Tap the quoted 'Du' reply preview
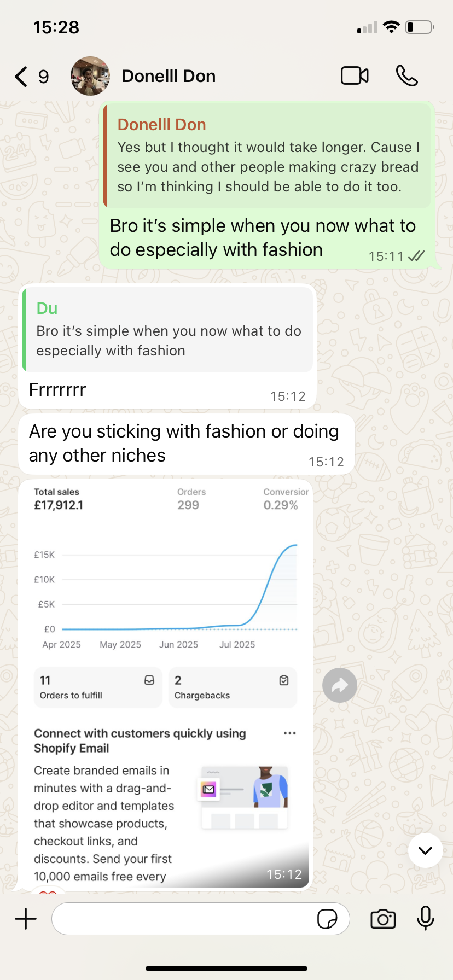Screen dimensions: 453x980 point(168,330)
